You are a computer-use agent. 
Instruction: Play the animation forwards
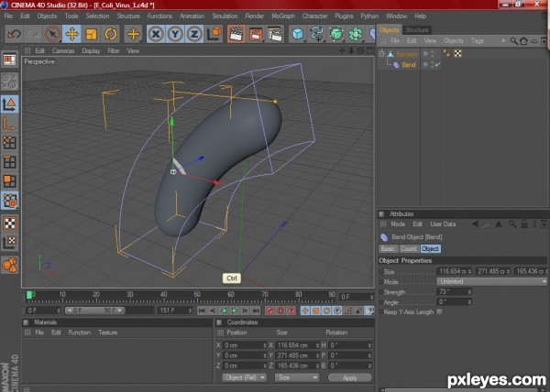[x=235, y=310]
